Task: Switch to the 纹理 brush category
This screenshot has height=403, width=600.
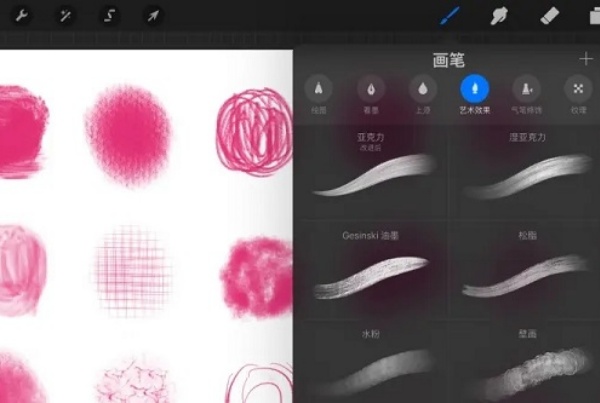Action: [x=578, y=95]
